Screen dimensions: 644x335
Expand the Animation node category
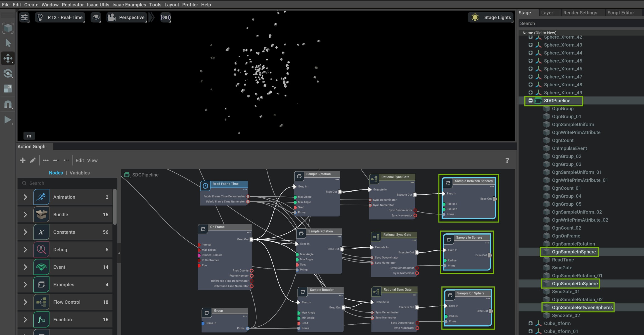tap(25, 197)
